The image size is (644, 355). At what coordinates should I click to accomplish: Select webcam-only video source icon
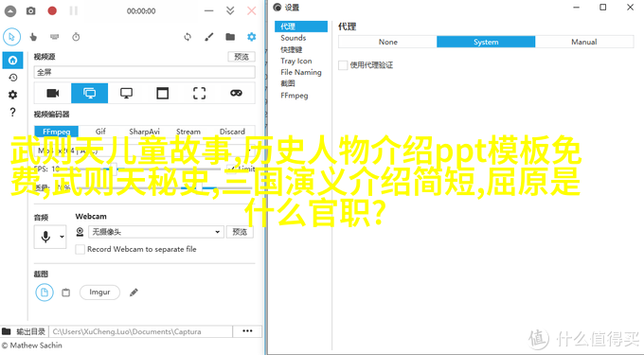(53, 93)
